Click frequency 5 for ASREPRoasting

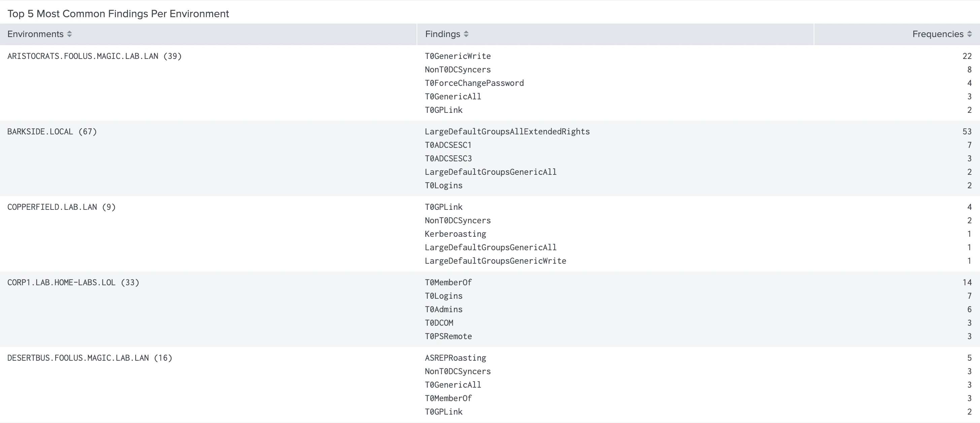tap(969, 358)
